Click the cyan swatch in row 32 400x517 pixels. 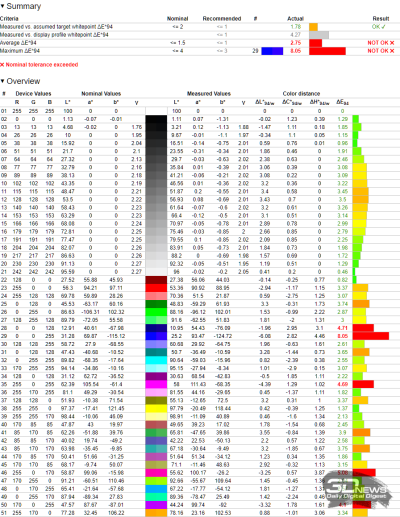pyautogui.click(x=156, y=360)
